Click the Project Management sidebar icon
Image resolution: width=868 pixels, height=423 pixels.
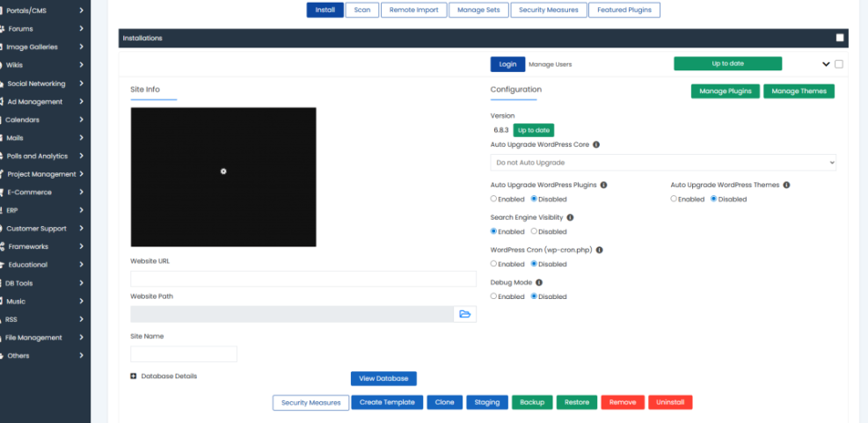(x=3, y=174)
